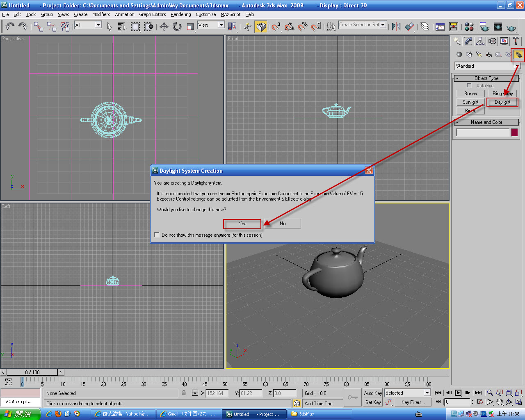This screenshot has height=420, width=525.
Task: Click the Align tool icon
Action: (x=409, y=27)
